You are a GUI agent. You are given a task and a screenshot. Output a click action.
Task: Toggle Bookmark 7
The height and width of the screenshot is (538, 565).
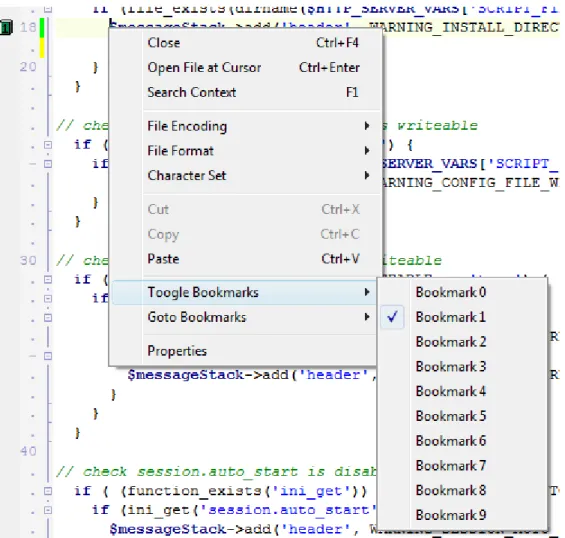click(x=463, y=466)
